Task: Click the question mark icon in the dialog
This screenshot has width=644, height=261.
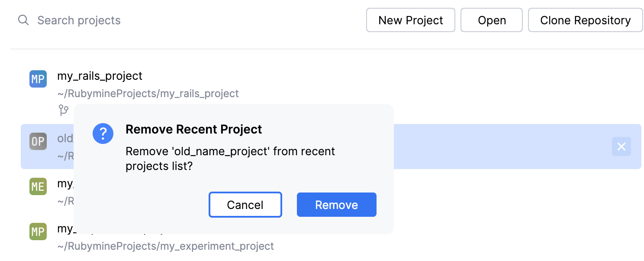Action: pos(103,134)
